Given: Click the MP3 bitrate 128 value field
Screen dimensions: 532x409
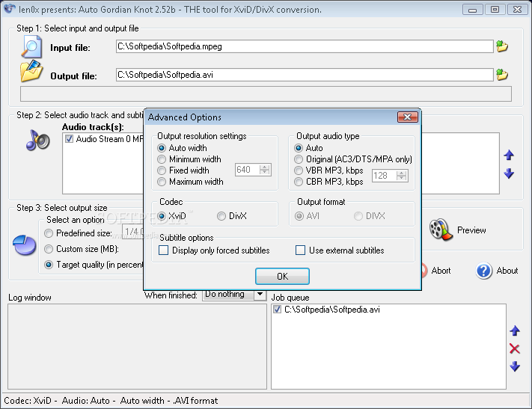Looking at the screenshot, I should pyautogui.click(x=384, y=175).
